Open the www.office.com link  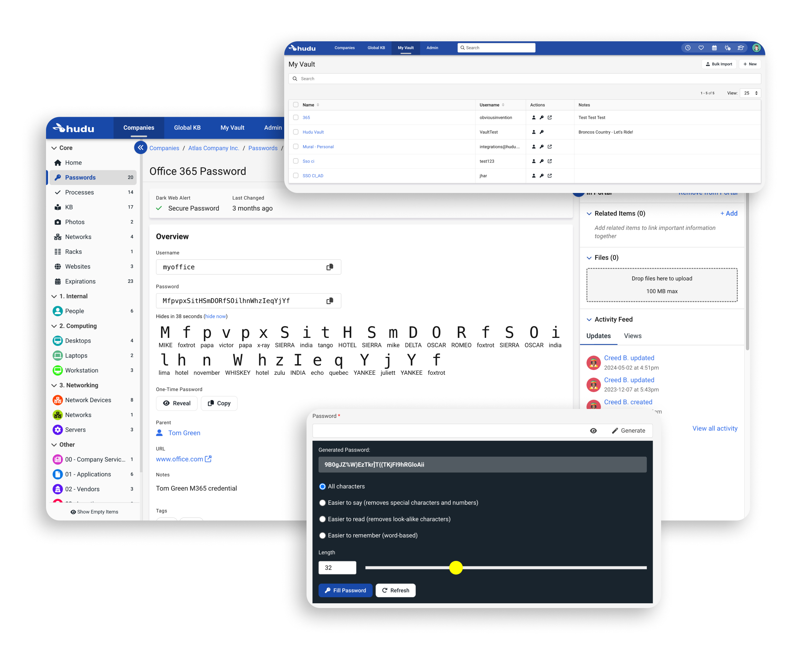pyautogui.click(x=180, y=459)
